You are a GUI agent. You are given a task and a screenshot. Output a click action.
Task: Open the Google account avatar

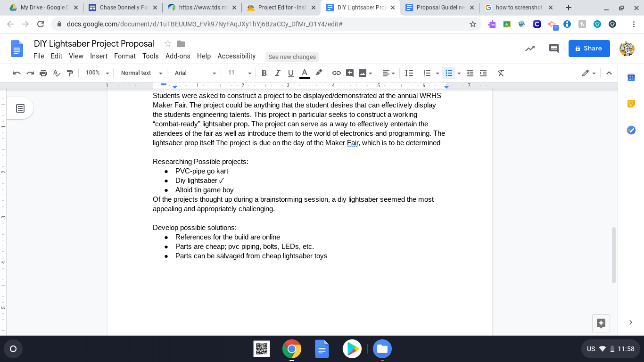pos(627,48)
